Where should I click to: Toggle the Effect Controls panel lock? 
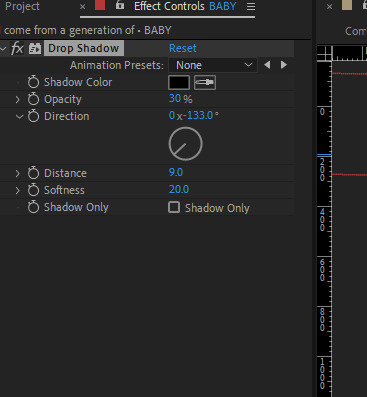click(120, 5)
